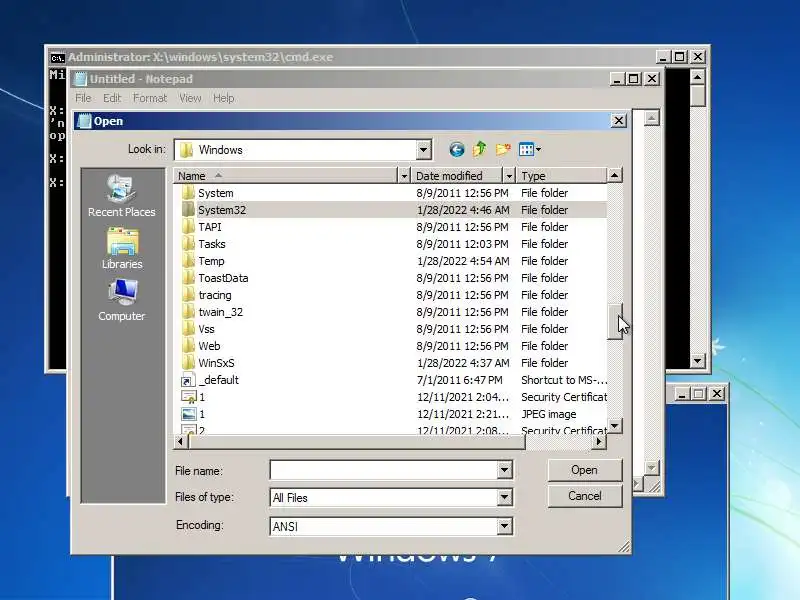
Task: Close the Open dialog
Action: pyautogui.click(x=618, y=120)
